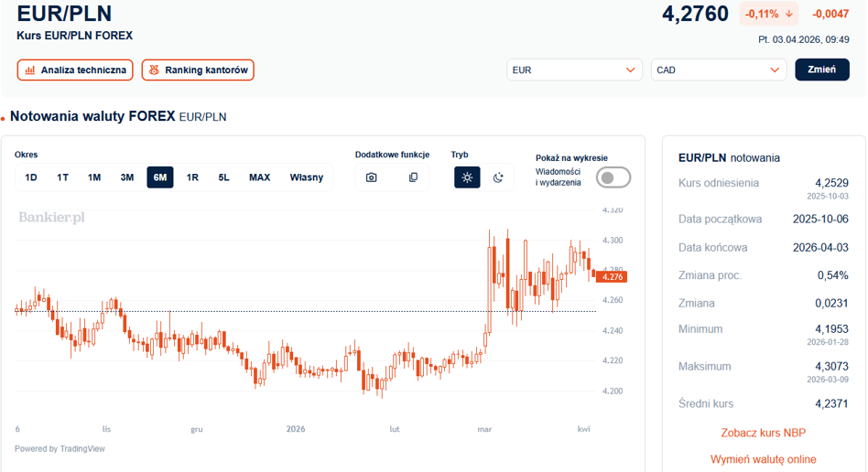Follow the Zobacz kurs NBP link
868x472 pixels.
point(764,433)
